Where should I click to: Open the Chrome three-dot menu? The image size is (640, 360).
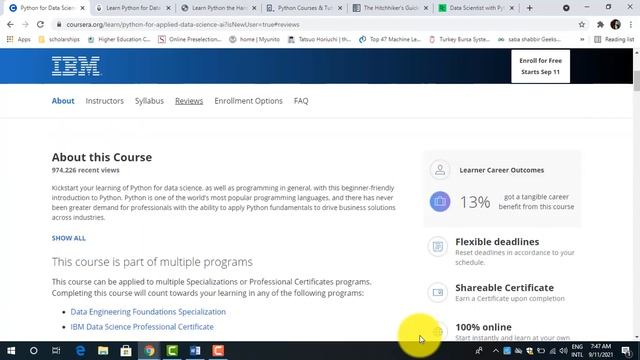(x=631, y=24)
